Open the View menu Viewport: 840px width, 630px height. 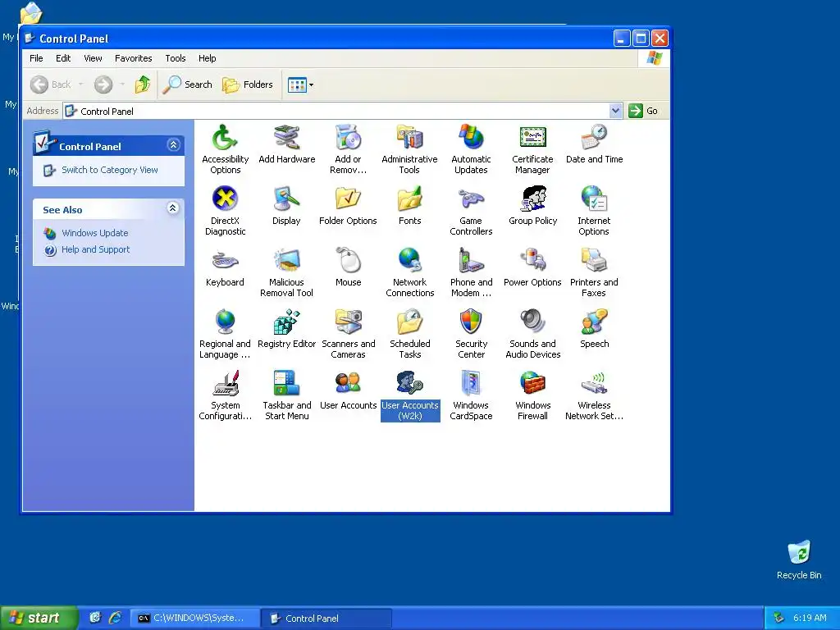93,58
